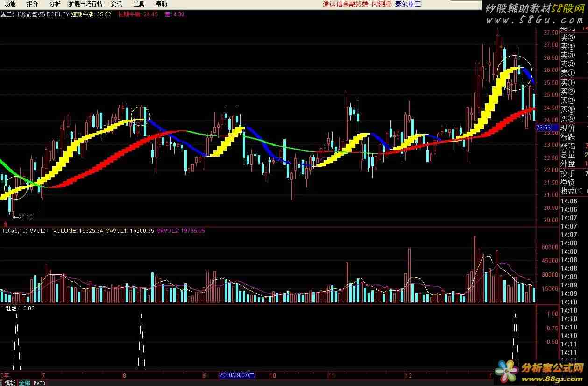
Task: Select the 卖② order row
Action: 569,64
